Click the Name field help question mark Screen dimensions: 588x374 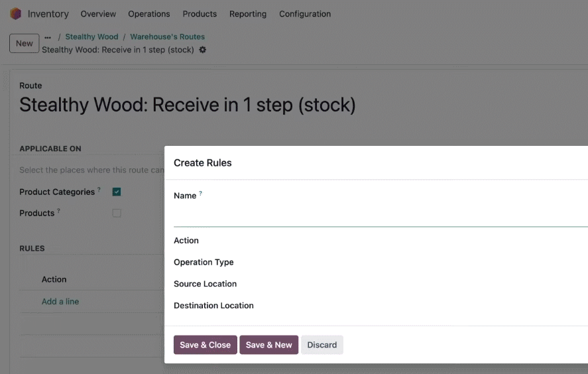200,193
